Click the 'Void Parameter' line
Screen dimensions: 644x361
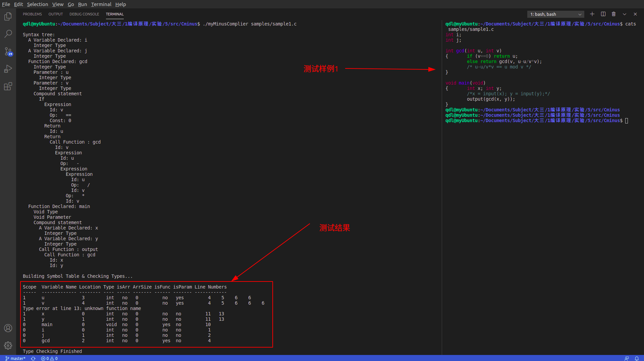tap(52, 217)
